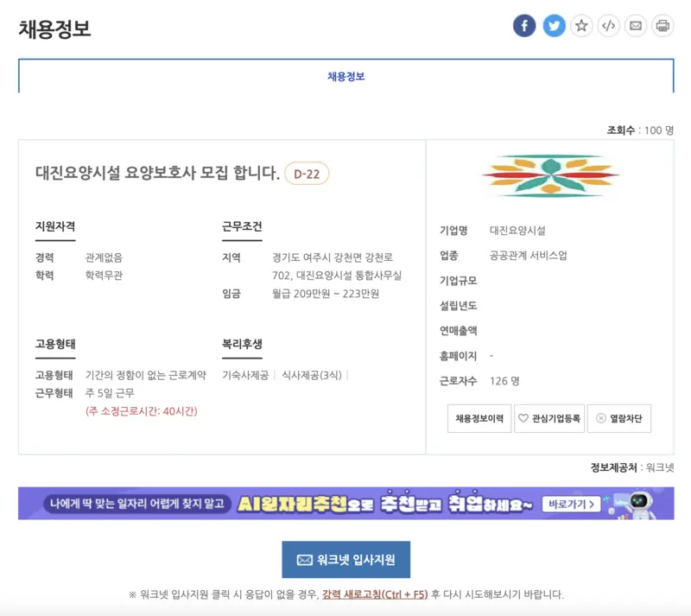Send this posting via the email icon
Viewport: 691px width, 616px height.
coord(636,25)
